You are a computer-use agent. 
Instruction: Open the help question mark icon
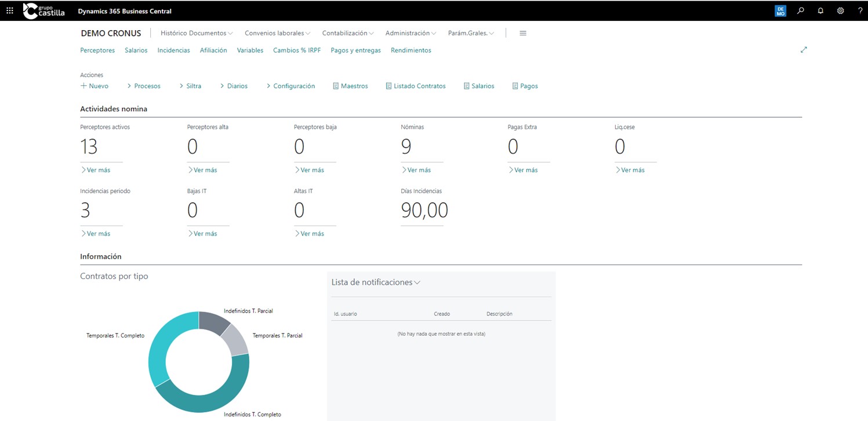(860, 10)
